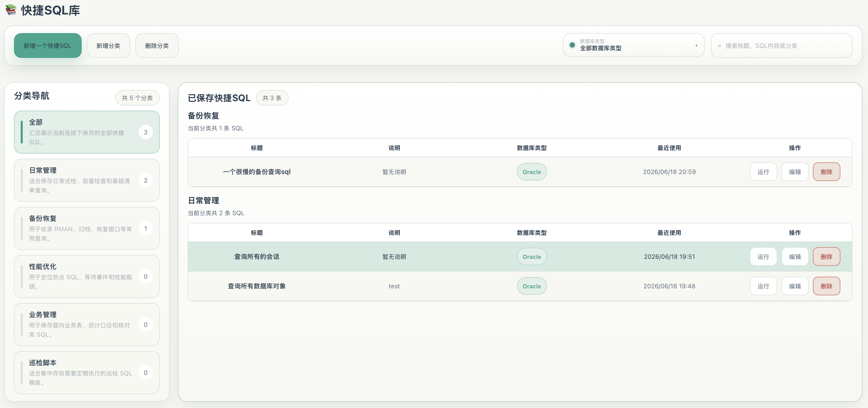Edit the 查询所有的会话 entry

pos(795,257)
